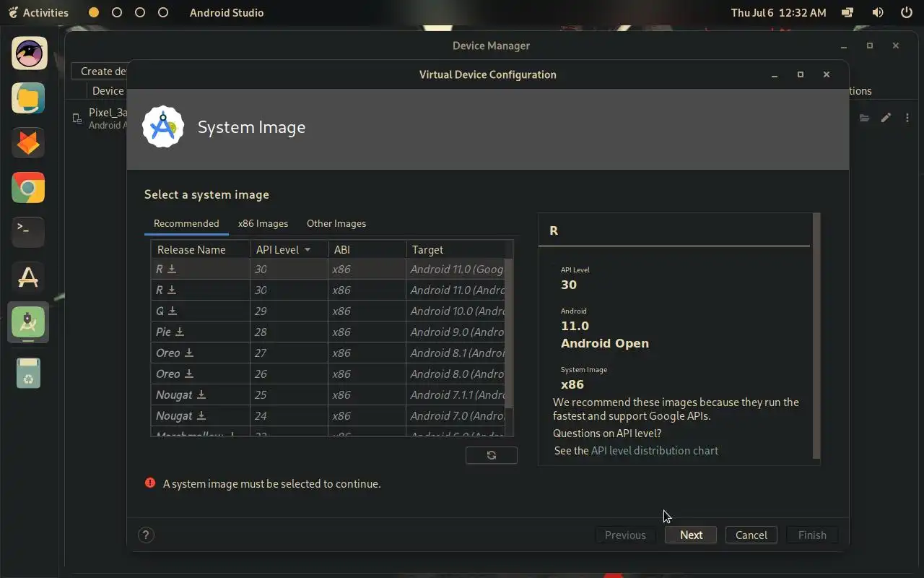Download the Oreo API 26 system image
The image size is (924, 578).
189,374
